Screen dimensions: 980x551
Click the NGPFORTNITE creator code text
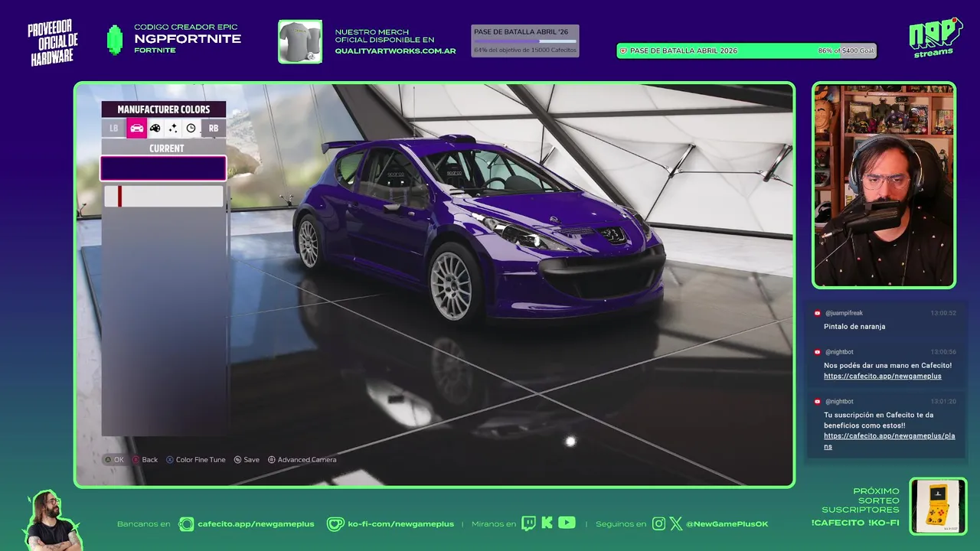pyautogui.click(x=188, y=39)
